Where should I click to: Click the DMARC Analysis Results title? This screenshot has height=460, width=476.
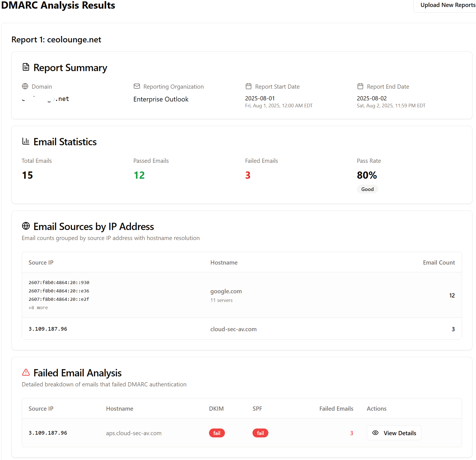pyautogui.click(x=58, y=5)
